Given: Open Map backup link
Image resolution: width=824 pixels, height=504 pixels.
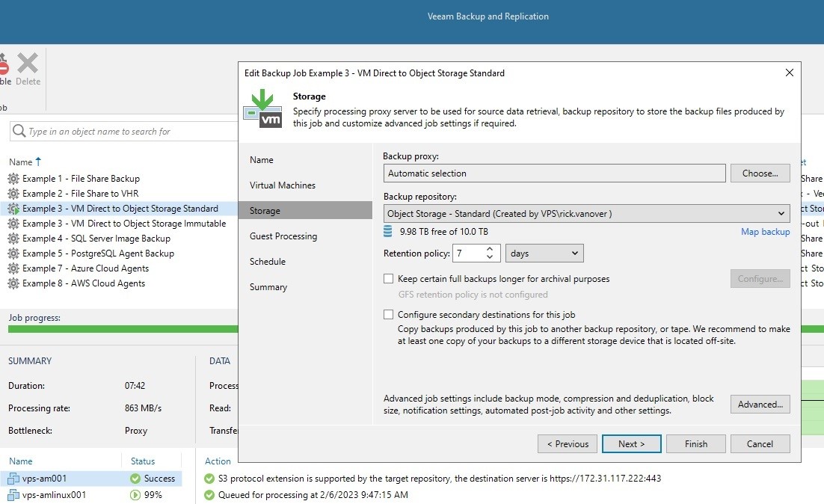Looking at the screenshot, I should 765,232.
